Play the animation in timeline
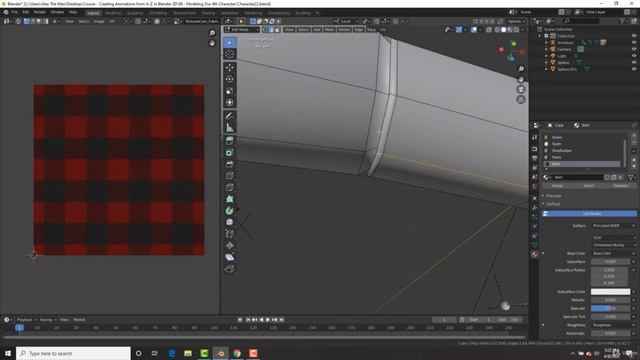Screen dimensions: 640x360 point(268,320)
